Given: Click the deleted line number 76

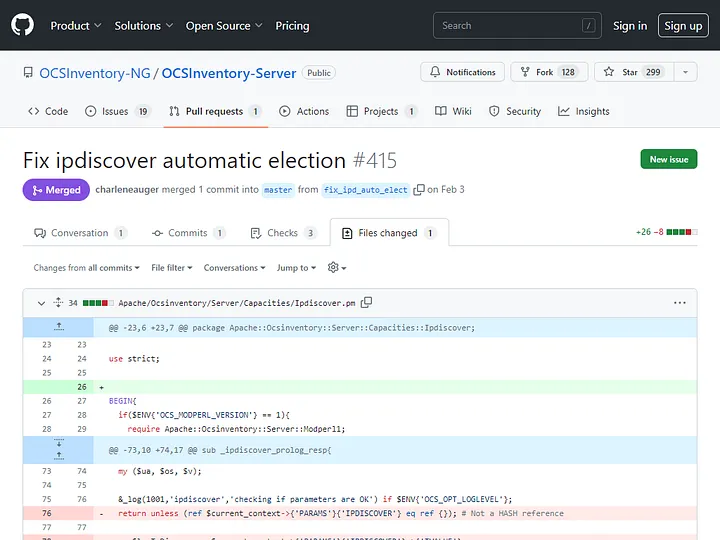Looking at the screenshot, I should point(46,513).
